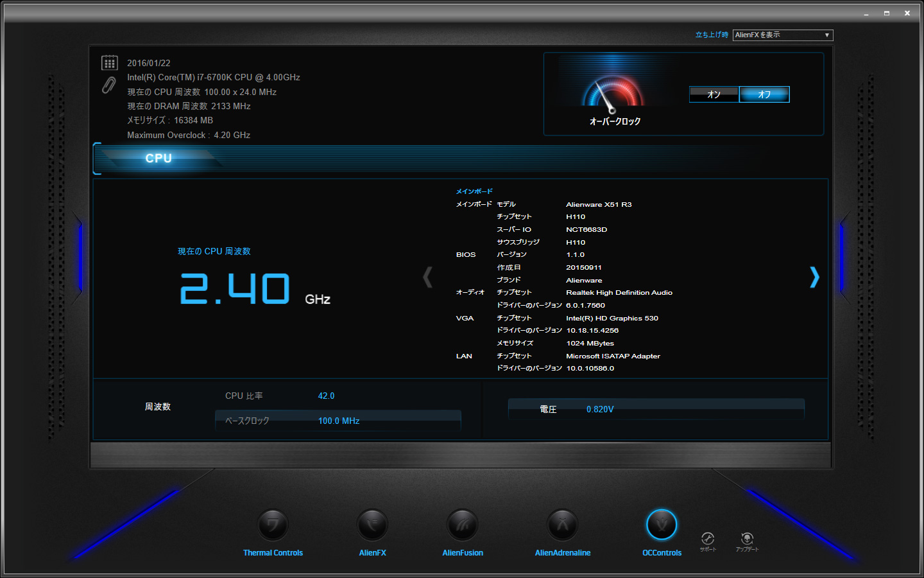
Task: Switch overclocking off with オフ
Action: click(x=764, y=94)
